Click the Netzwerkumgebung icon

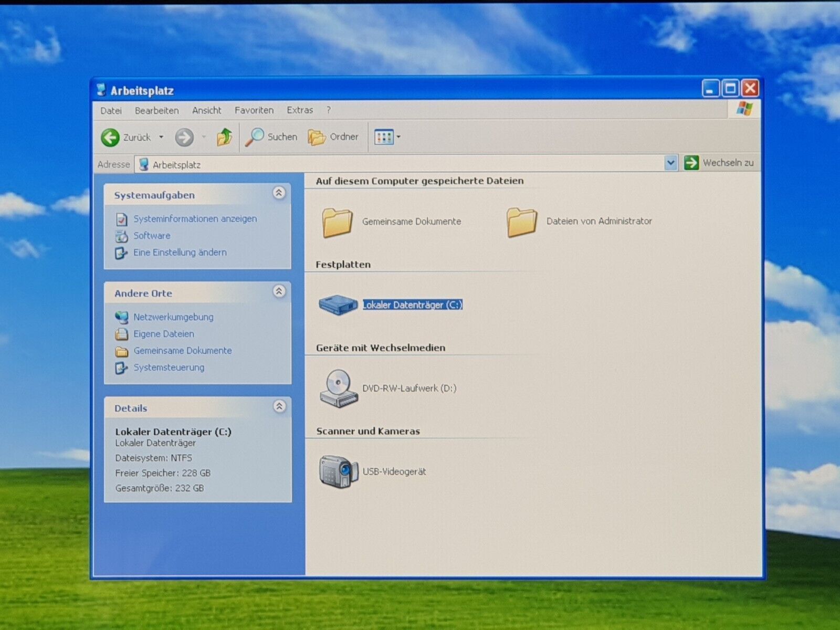click(x=122, y=317)
